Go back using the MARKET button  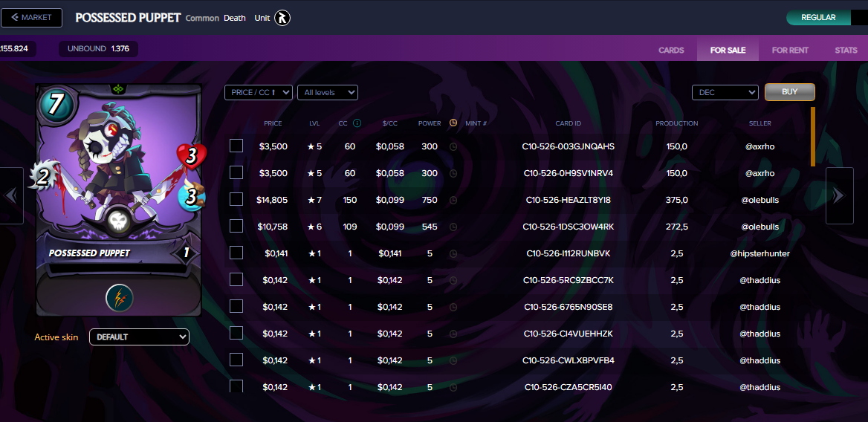point(31,18)
